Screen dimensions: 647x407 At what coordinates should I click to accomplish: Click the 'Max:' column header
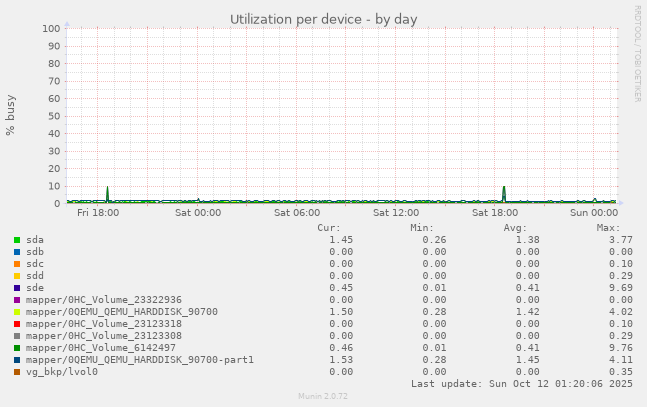tap(608, 228)
